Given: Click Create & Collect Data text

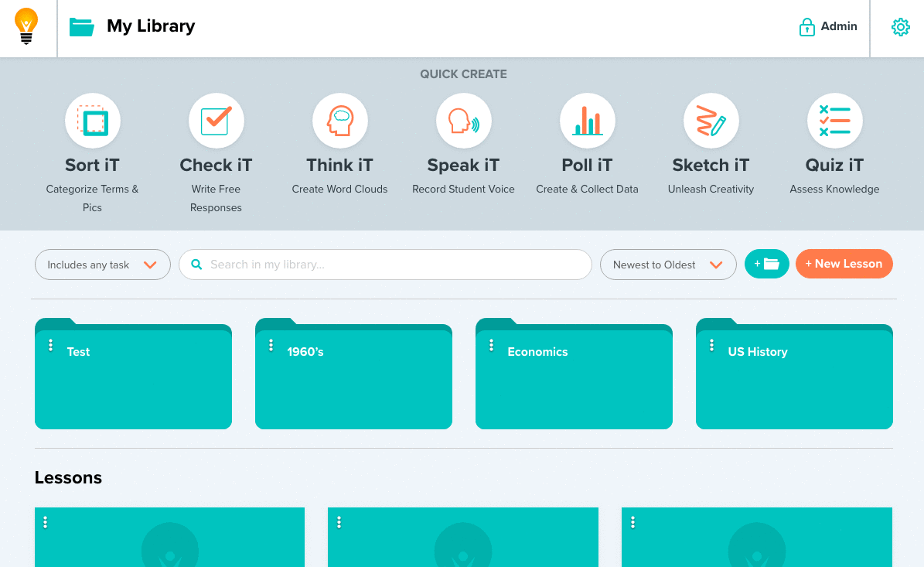Looking at the screenshot, I should [x=588, y=190].
